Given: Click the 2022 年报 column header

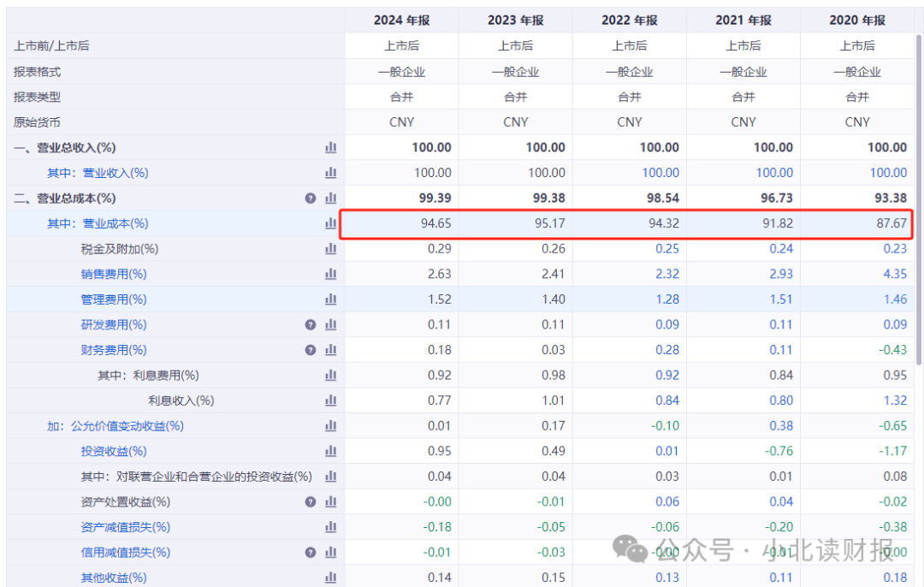Looking at the screenshot, I should 630,20.
